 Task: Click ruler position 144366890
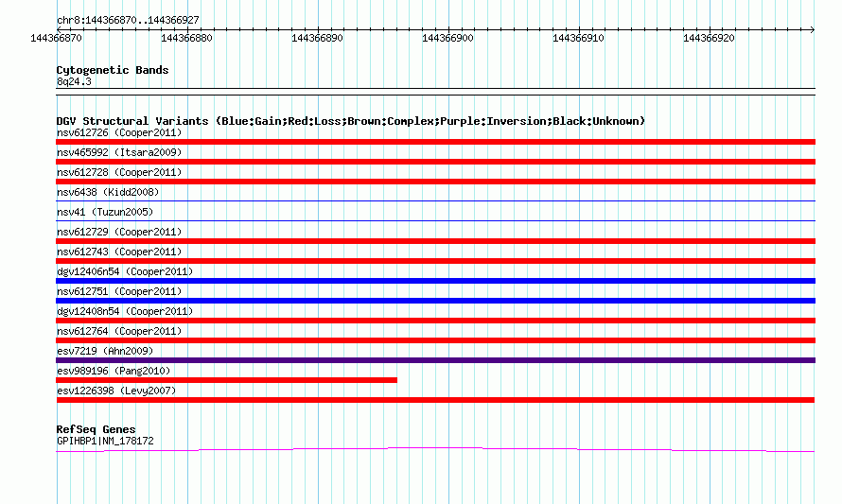click(317, 38)
